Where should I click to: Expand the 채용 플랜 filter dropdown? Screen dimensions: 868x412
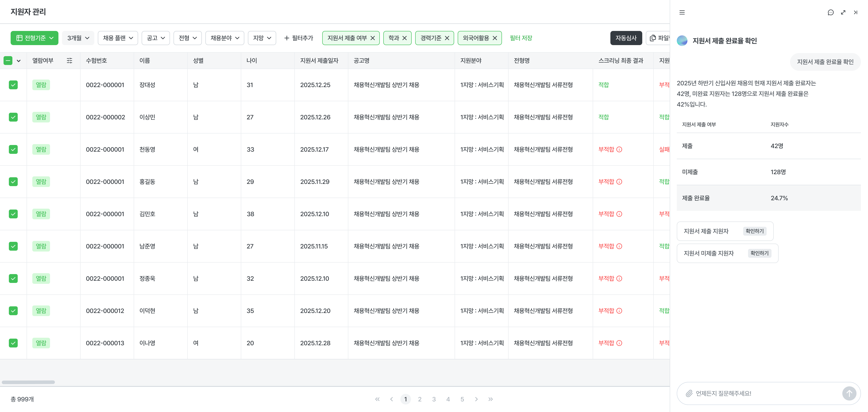[x=118, y=38]
